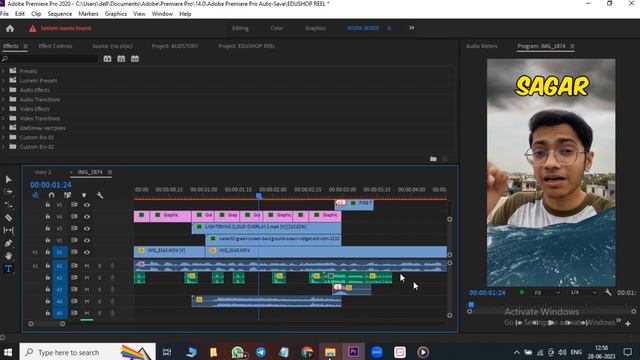The image size is (640, 360).
Task: Select the Hand tool
Action: point(9,256)
